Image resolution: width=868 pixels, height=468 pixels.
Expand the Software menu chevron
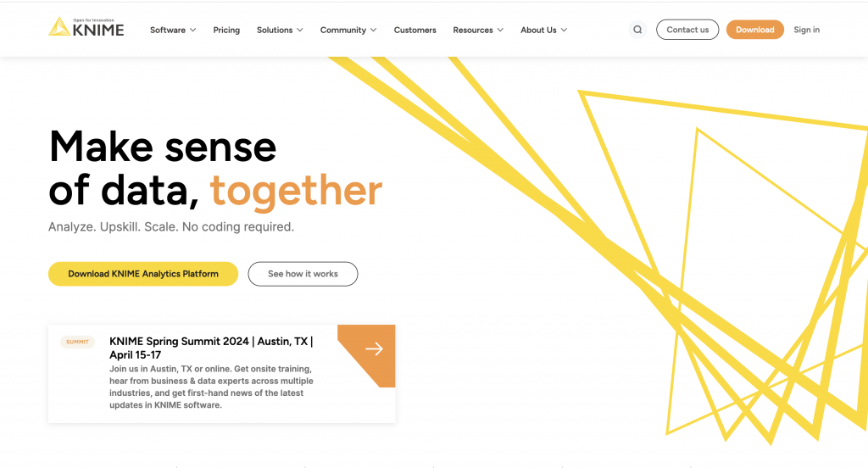pyautogui.click(x=192, y=30)
